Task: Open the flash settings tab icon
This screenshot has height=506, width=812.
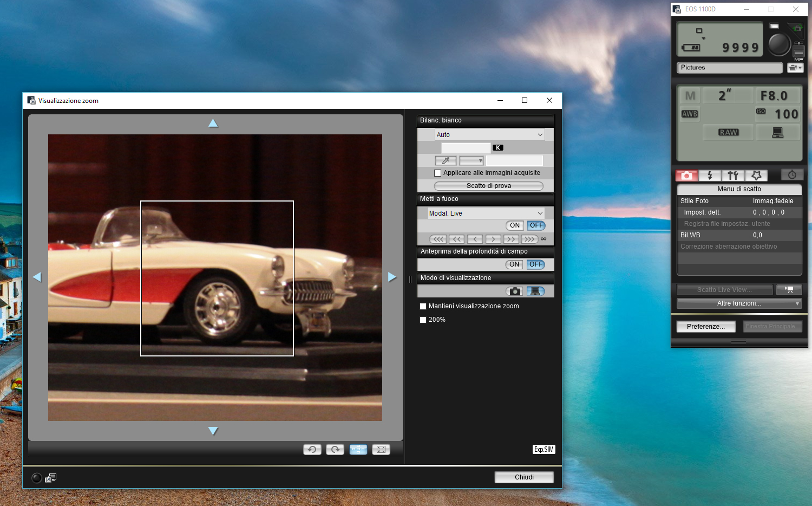Action: pyautogui.click(x=710, y=176)
